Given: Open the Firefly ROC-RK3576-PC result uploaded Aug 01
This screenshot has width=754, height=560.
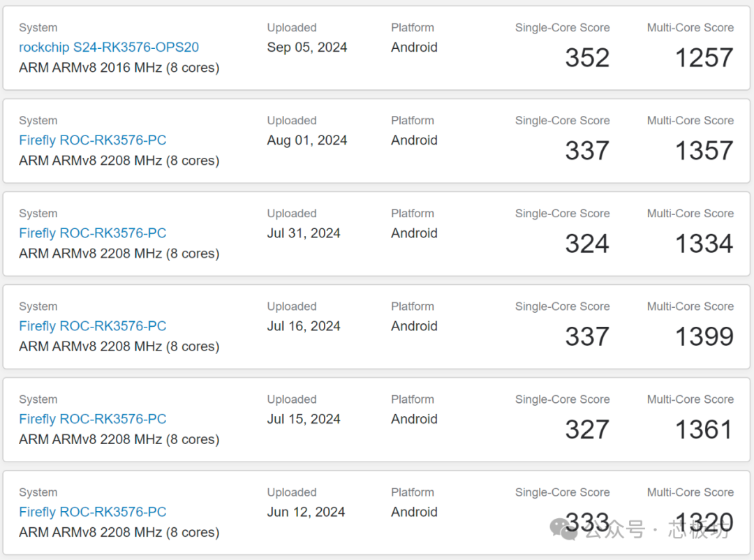Looking at the screenshot, I should click(x=92, y=140).
